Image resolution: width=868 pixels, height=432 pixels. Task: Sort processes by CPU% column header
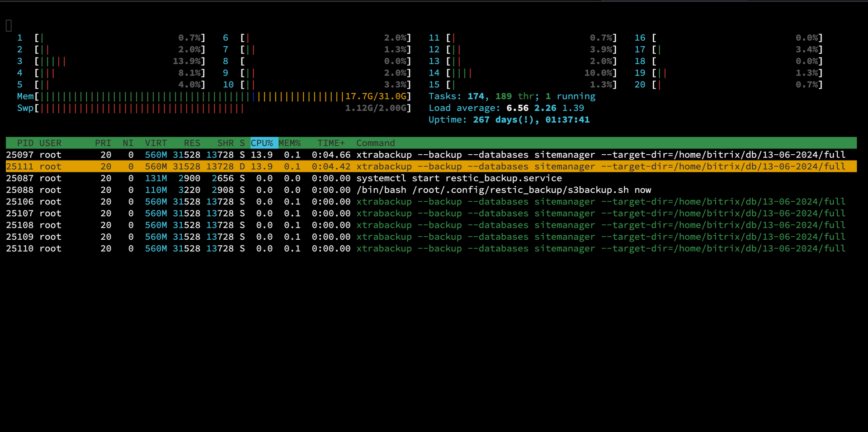tap(262, 143)
